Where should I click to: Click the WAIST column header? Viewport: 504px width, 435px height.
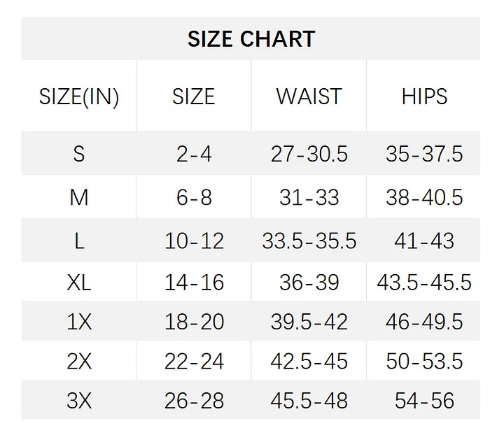309,97
